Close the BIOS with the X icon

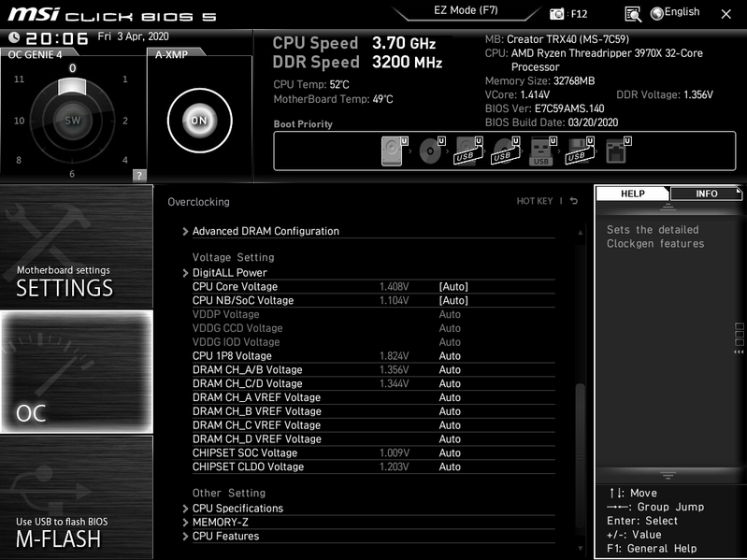[725, 14]
